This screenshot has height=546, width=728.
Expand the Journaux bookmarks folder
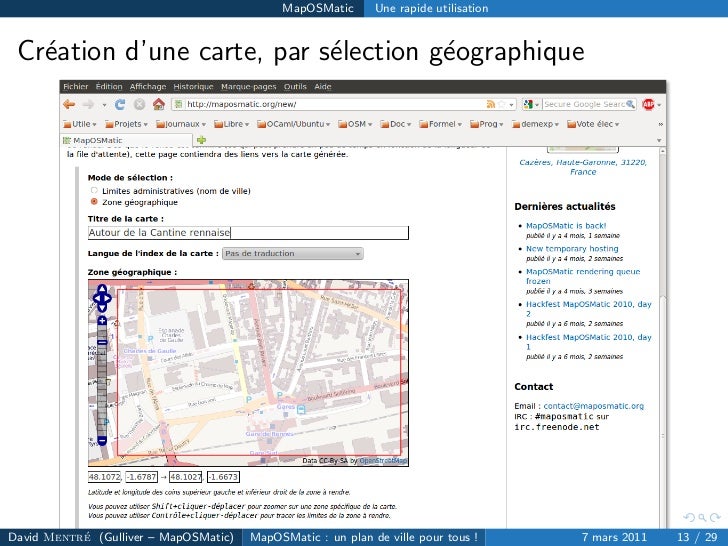coord(181,124)
